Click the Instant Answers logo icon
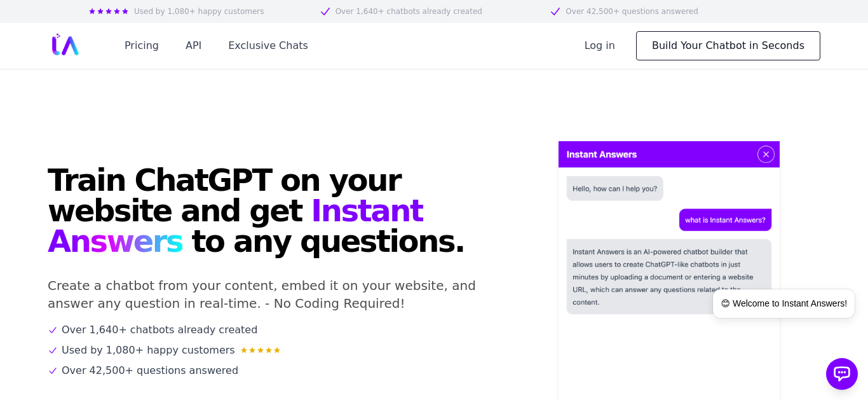The width and height of the screenshot is (868, 400). pos(65,45)
